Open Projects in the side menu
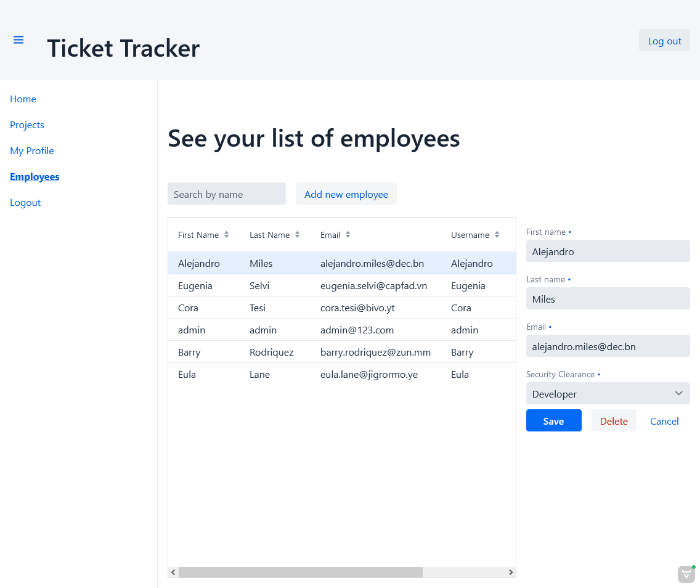This screenshot has width=700, height=588. pyautogui.click(x=27, y=125)
